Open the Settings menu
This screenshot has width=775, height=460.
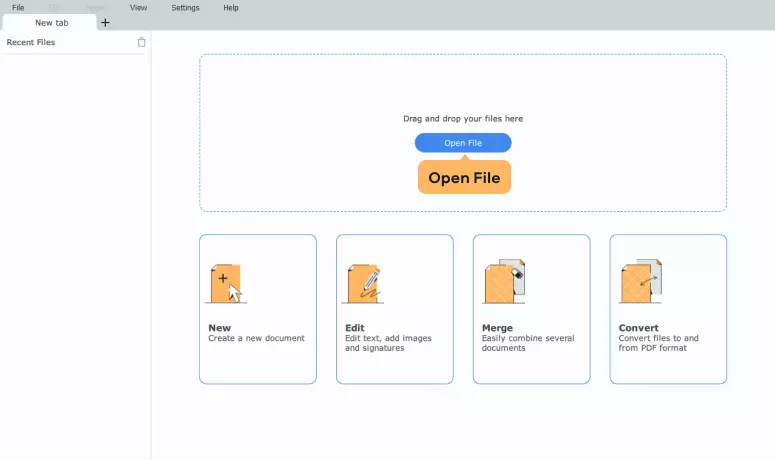tap(185, 7)
